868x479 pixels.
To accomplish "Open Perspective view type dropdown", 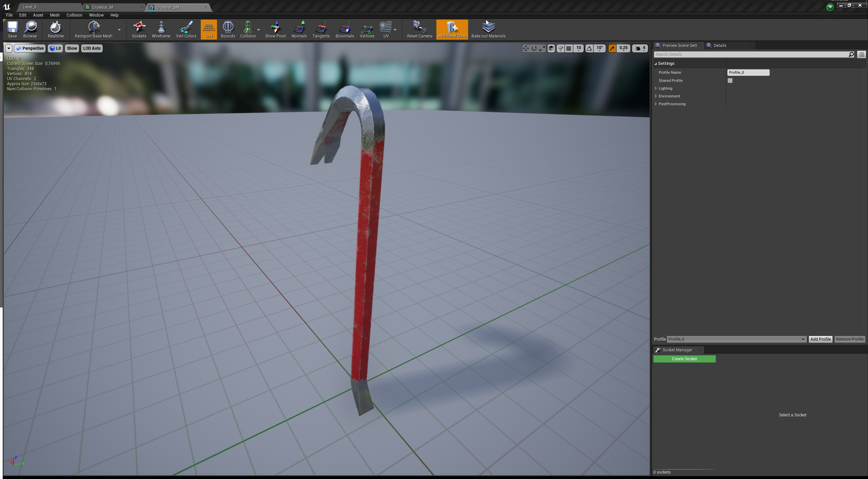I will tap(30, 48).
